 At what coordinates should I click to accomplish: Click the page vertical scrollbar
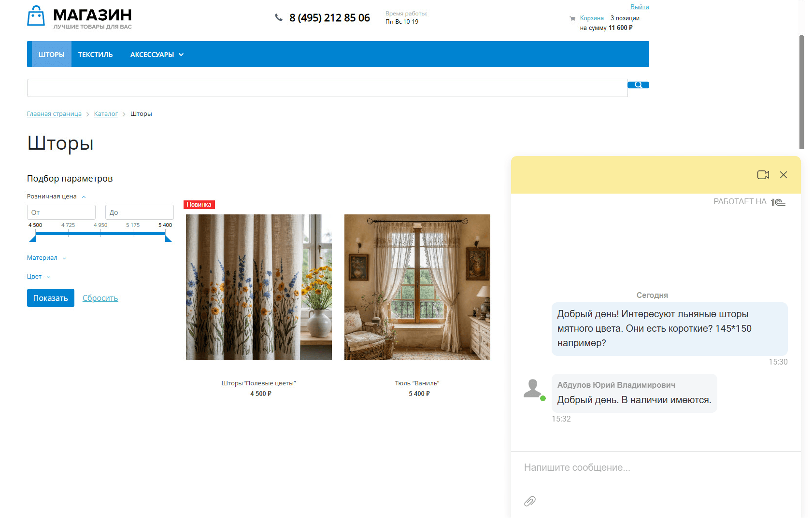pyautogui.click(x=801, y=92)
